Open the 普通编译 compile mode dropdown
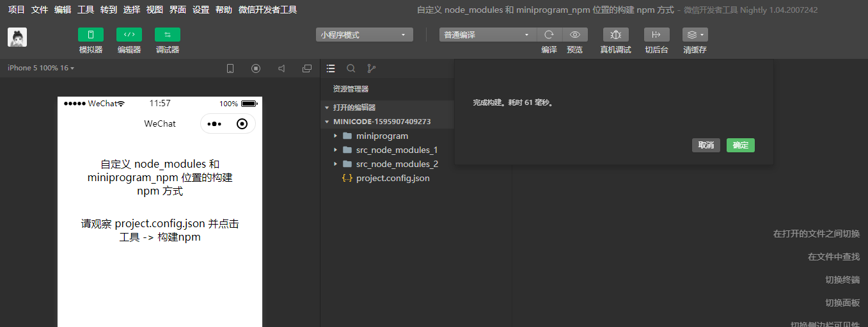Image resolution: width=868 pixels, height=327 pixels. 487,35
